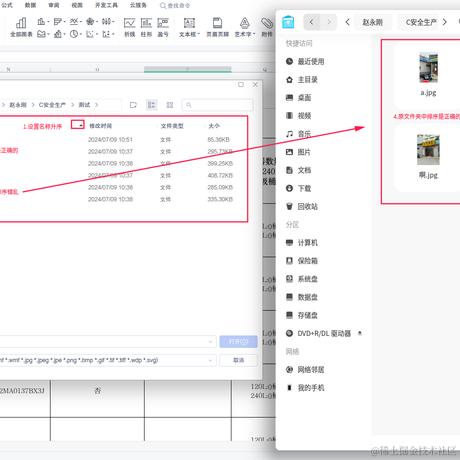Open 图片 pictures folder in sidebar

pyautogui.click(x=299, y=152)
